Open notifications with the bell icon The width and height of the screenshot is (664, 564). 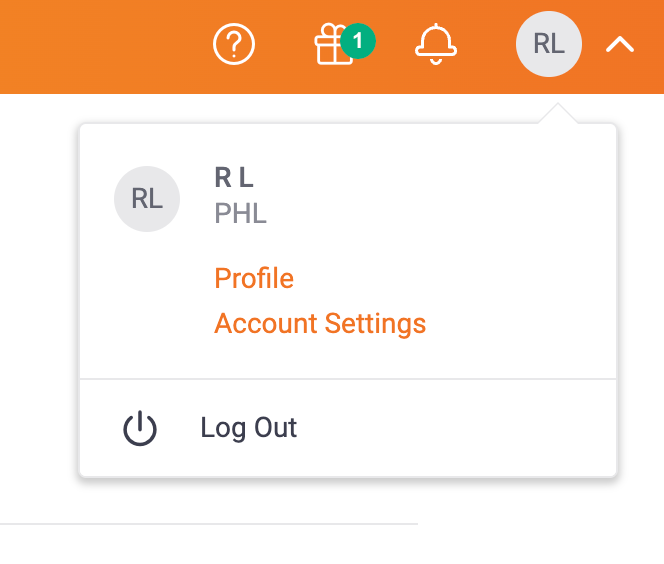click(x=435, y=44)
